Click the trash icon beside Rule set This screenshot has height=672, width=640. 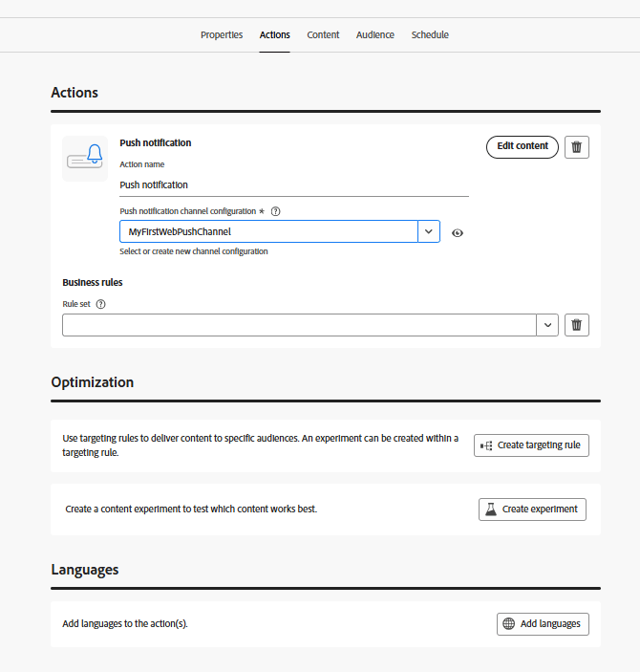click(x=577, y=325)
